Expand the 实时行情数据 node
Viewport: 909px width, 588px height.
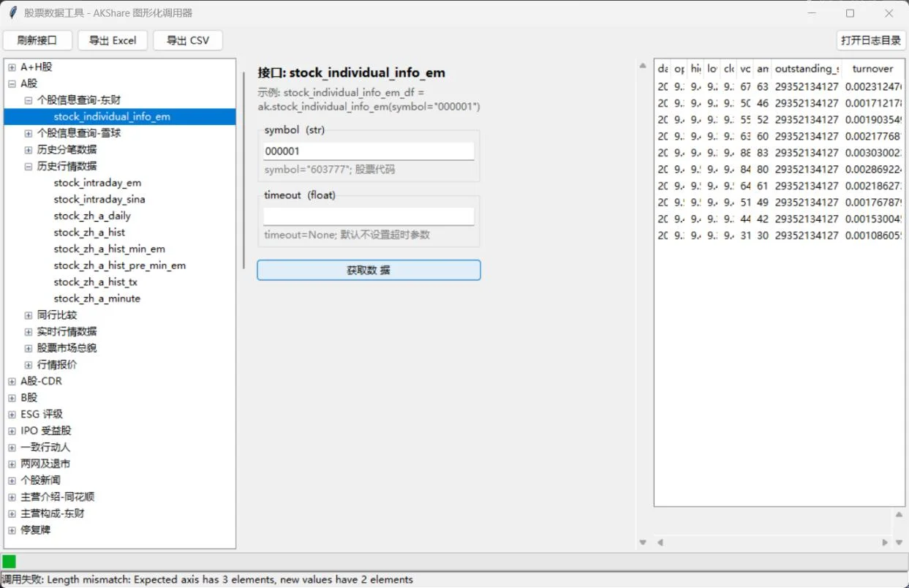coord(29,331)
